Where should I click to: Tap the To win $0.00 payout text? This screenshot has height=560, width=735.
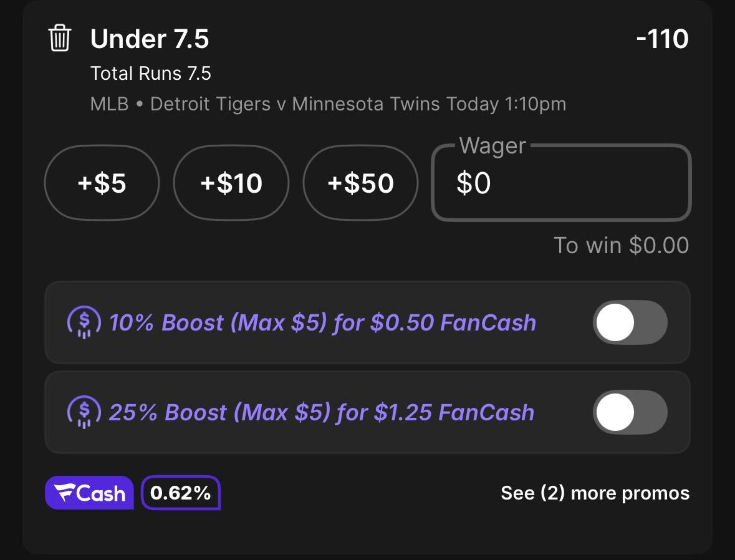pos(621,245)
